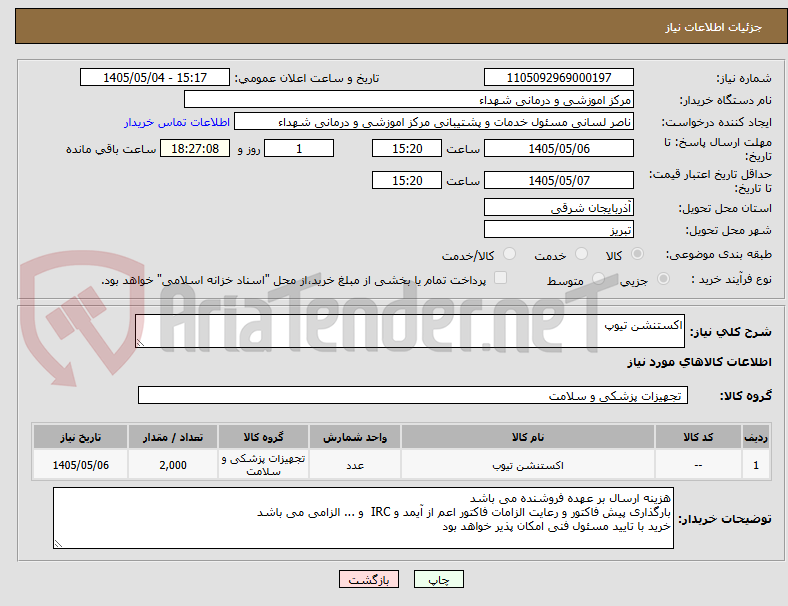Open اطلاعات تماس خریدار link
The image size is (788, 606).
(x=177, y=122)
